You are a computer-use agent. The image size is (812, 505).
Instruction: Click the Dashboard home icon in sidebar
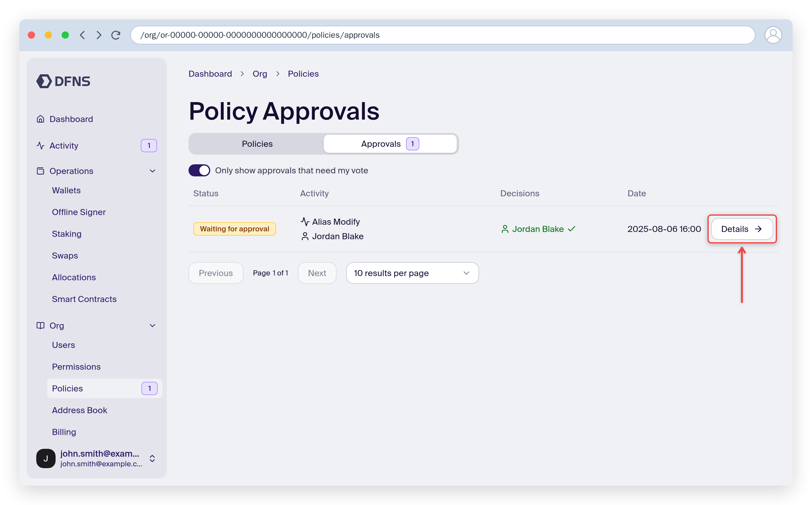[40, 119]
